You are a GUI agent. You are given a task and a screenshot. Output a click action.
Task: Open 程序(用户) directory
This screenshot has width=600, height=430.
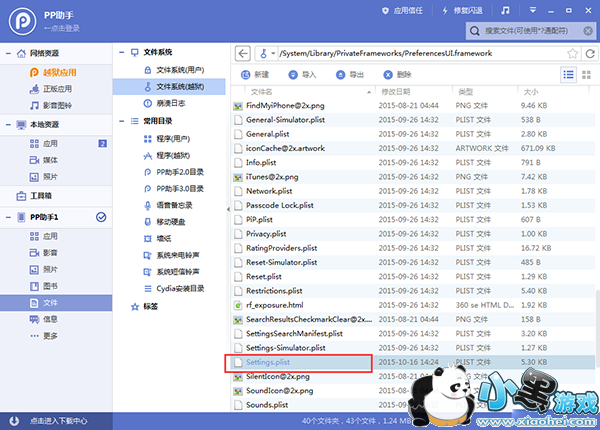169,138
